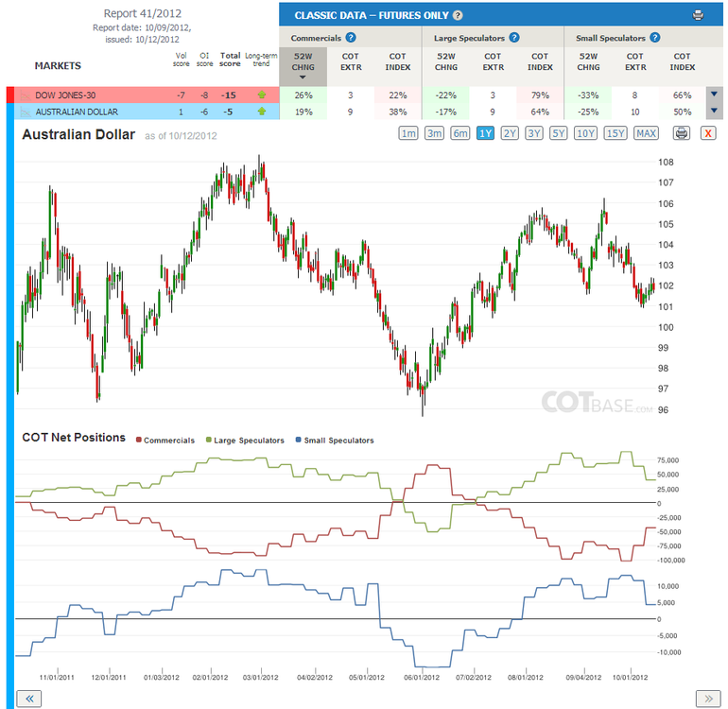
Task: Toggle Small Speculators legend series
Action: point(335,441)
